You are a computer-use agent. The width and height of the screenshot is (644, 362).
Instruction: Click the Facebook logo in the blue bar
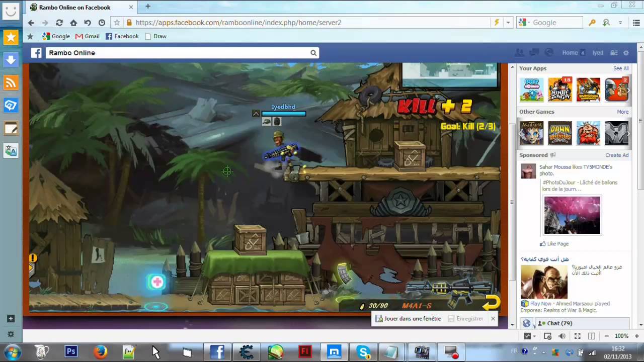click(x=36, y=53)
